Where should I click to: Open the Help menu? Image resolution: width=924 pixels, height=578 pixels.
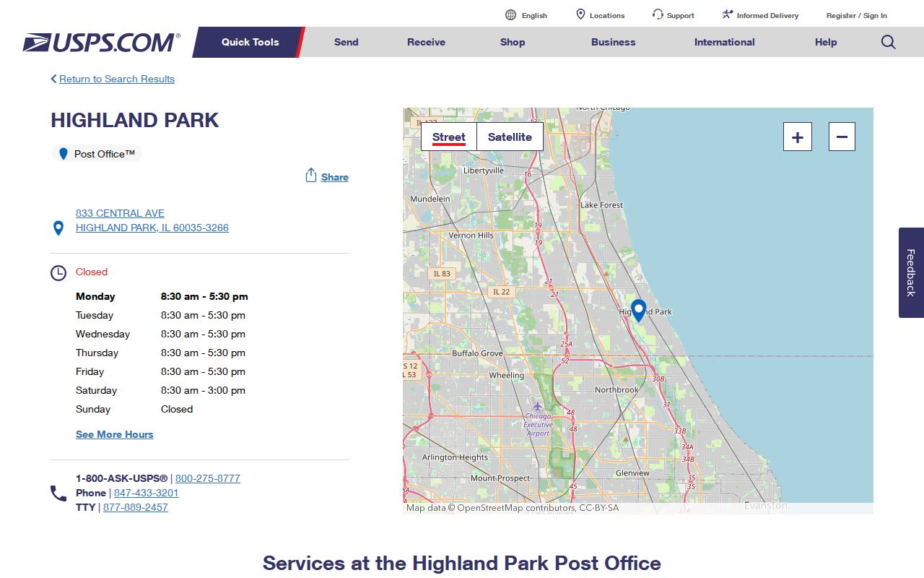tap(826, 42)
